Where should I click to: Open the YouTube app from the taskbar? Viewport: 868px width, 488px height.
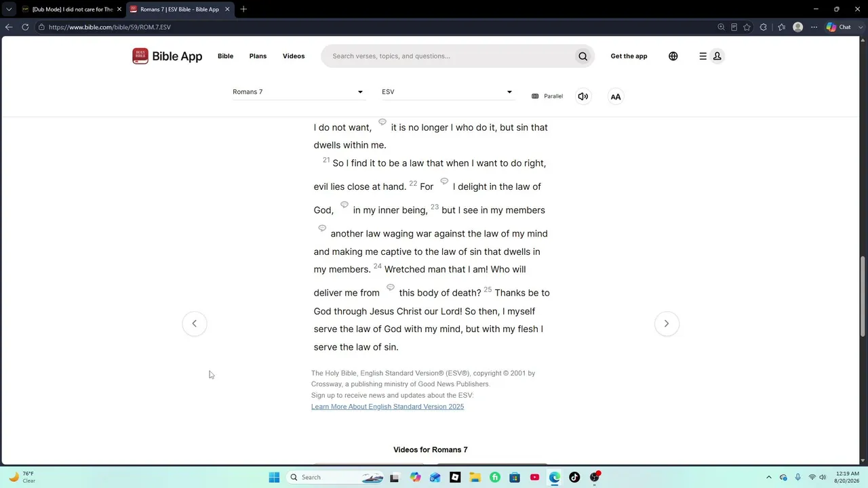point(534,477)
